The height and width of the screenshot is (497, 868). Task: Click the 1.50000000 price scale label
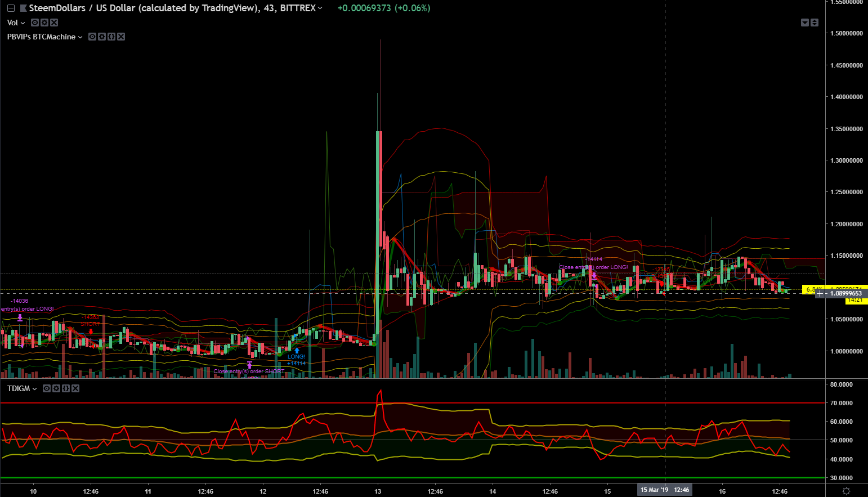(x=847, y=33)
